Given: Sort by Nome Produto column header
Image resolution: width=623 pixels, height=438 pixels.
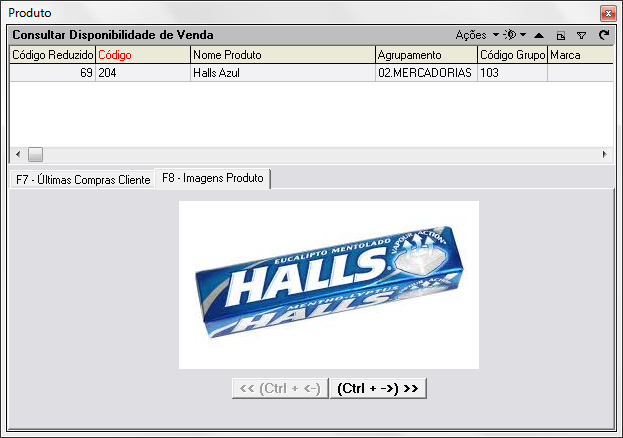Looking at the screenshot, I should point(283,55).
